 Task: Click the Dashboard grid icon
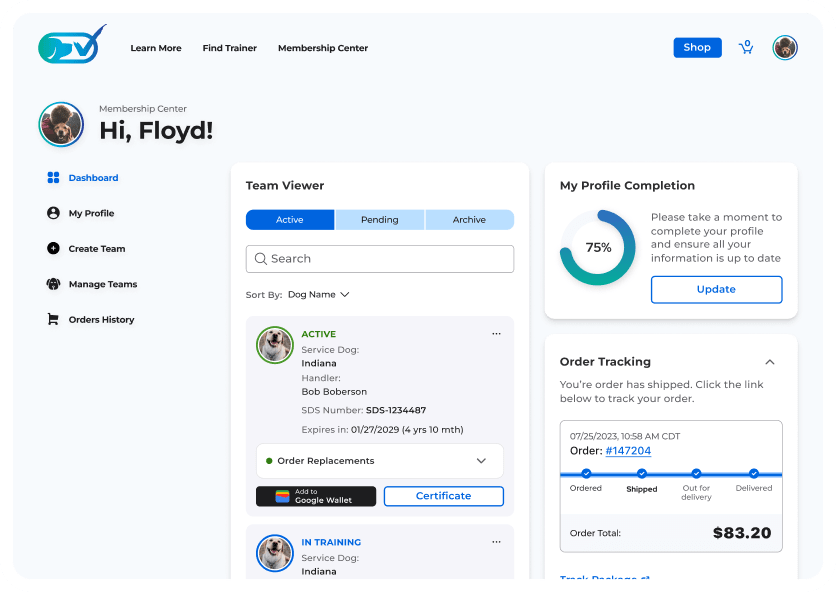pos(53,178)
